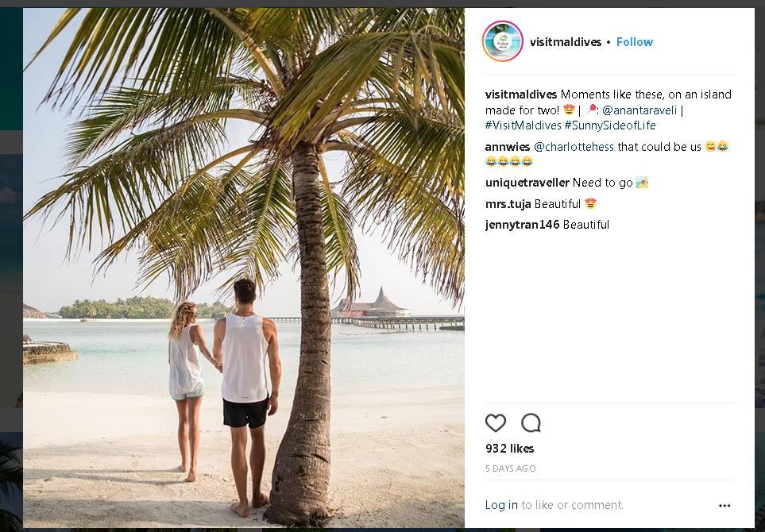Click the visitmaldives profile avatar
Image resolution: width=765 pixels, height=532 pixels.
(x=502, y=41)
